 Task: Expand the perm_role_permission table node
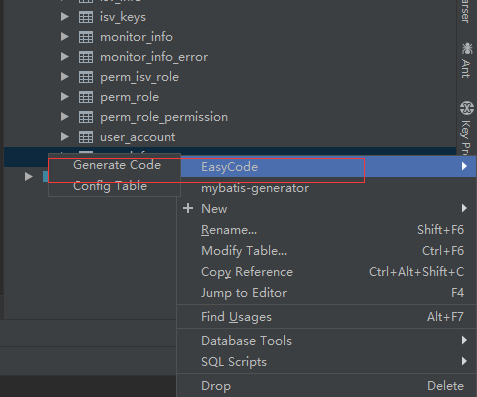[x=65, y=117]
